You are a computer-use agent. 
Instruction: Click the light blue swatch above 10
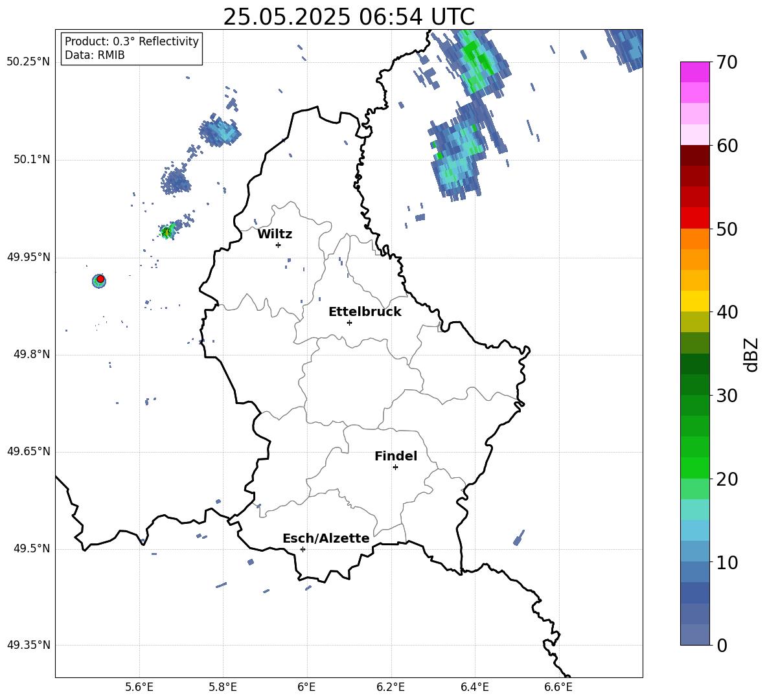694,551
